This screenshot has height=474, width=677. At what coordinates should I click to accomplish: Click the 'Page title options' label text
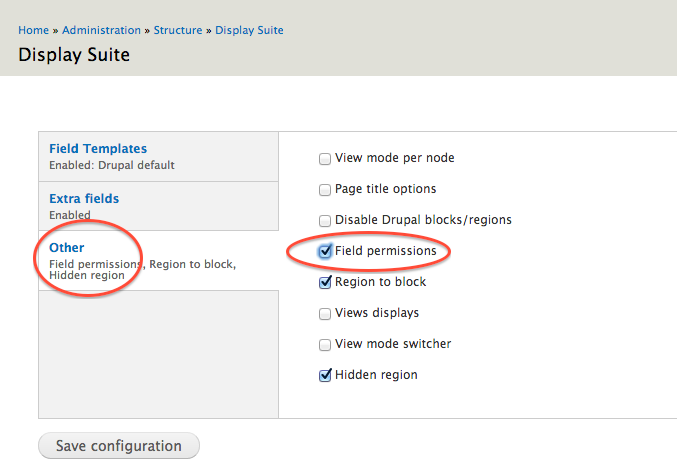(385, 189)
